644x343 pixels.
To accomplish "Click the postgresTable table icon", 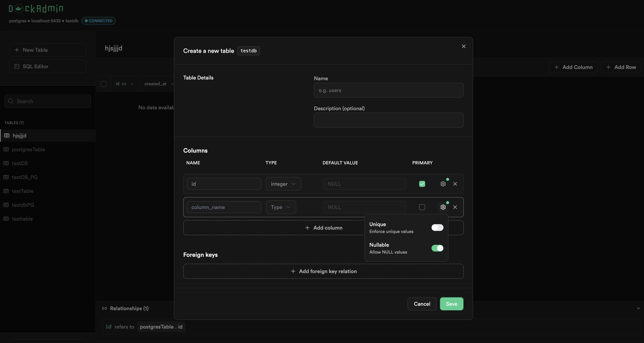I will (6, 149).
